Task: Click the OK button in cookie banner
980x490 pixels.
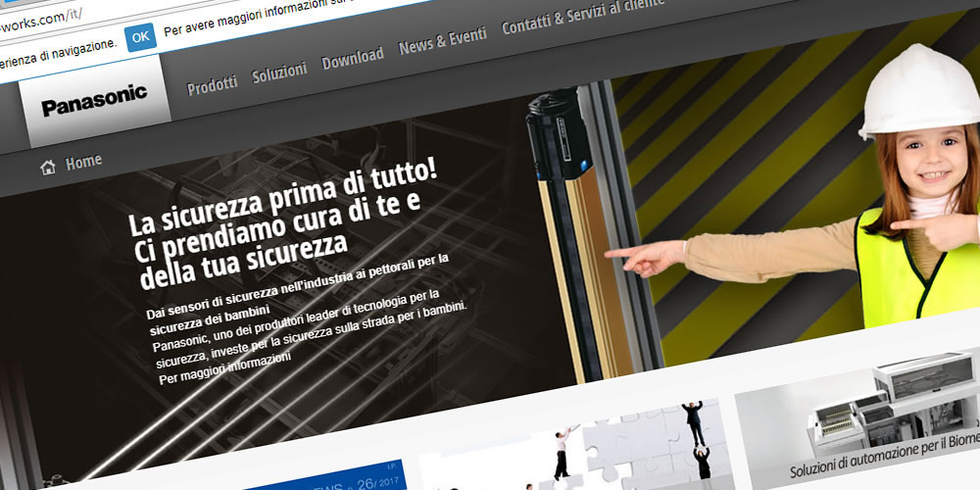Action: click(x=140, y=37)
